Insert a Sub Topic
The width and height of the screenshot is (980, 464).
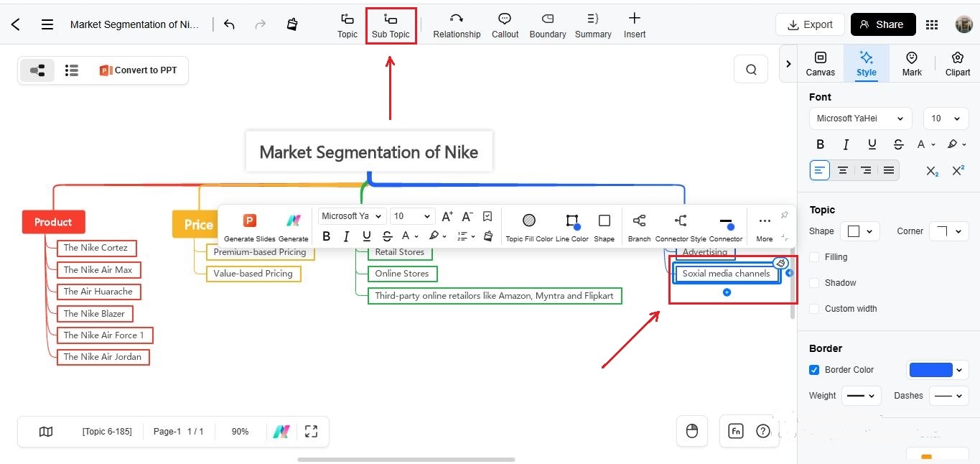(391, 25)
